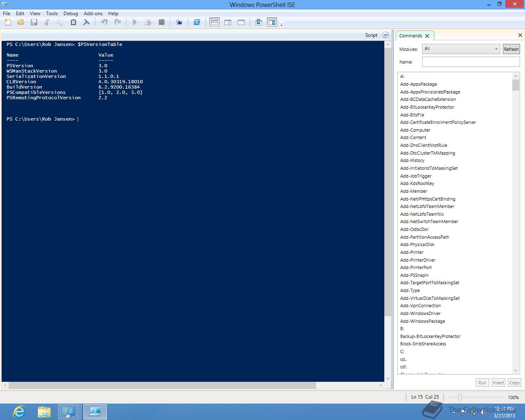The image size is (525, 420).
Task: Toggle show script pane top layout
Action: click(x=215, y=23)
